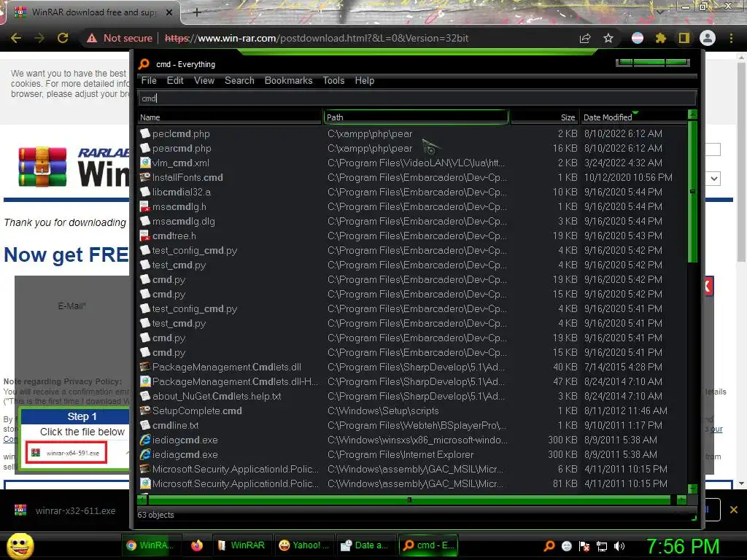Select the msacmdlg.h file icon
This screenshot has width=747, height=560.
[145, 206]
